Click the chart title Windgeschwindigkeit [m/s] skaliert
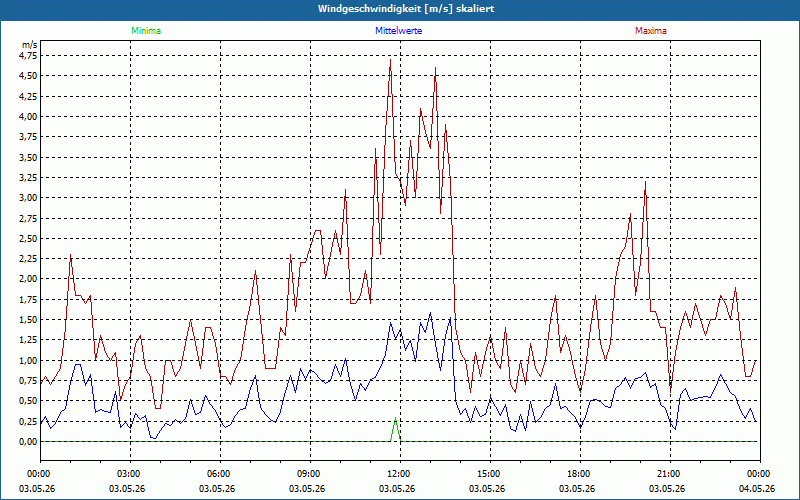The height and width of the screenshot is (500, 800). (406, 9)
